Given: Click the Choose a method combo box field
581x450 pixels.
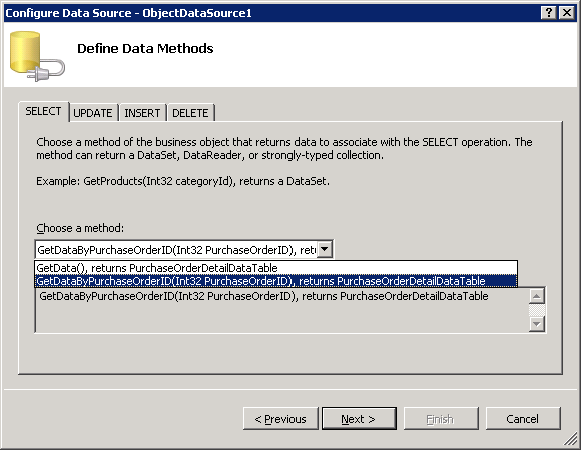Looking at the screenshot, I should click(x=177, y=249).
